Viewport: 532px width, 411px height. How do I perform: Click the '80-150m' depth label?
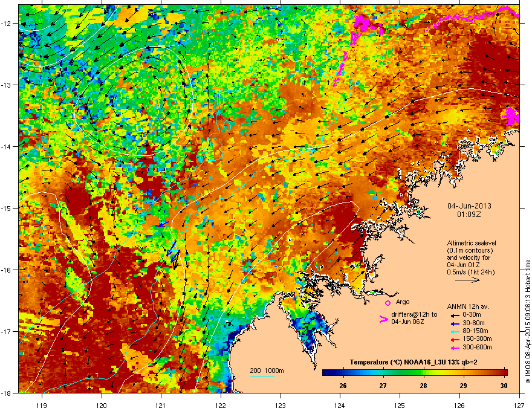475,331
